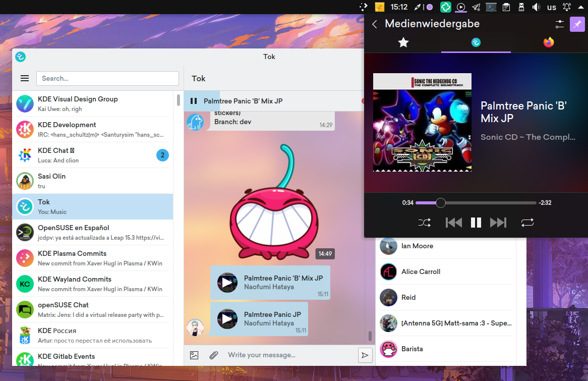Open the openSUSE Chat conversation
The height and width of the screenshot is (381, 588).
tap(93, 310)
